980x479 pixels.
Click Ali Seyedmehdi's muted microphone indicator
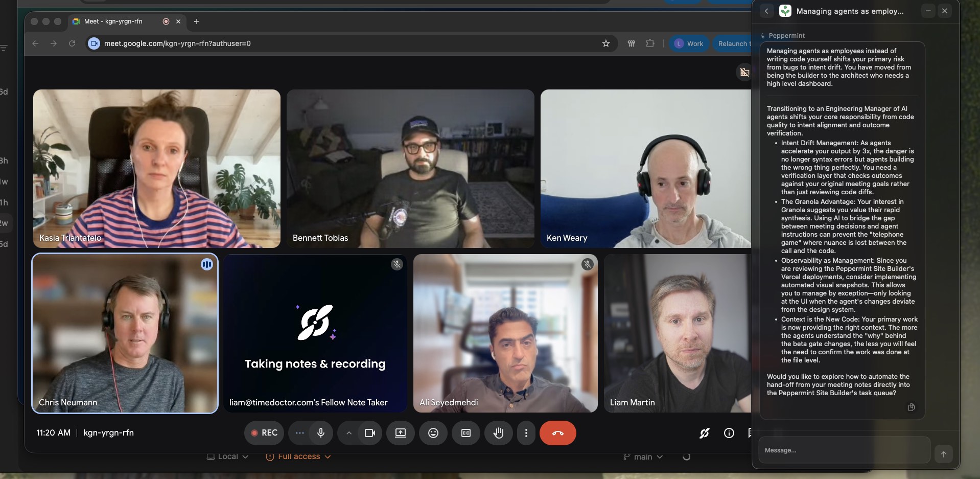tap(588, 264)
